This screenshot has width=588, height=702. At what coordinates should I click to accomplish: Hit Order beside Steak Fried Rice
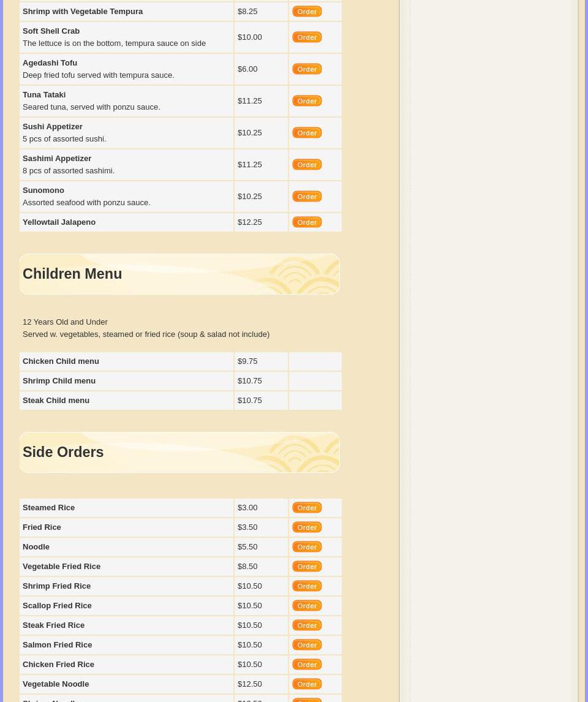point(307,625)
